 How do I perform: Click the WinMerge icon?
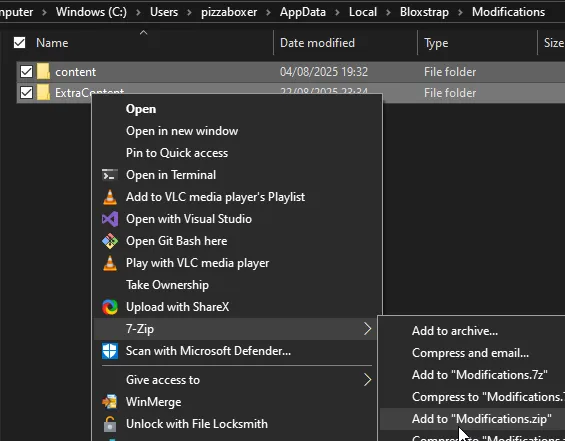tap(110, 402)
